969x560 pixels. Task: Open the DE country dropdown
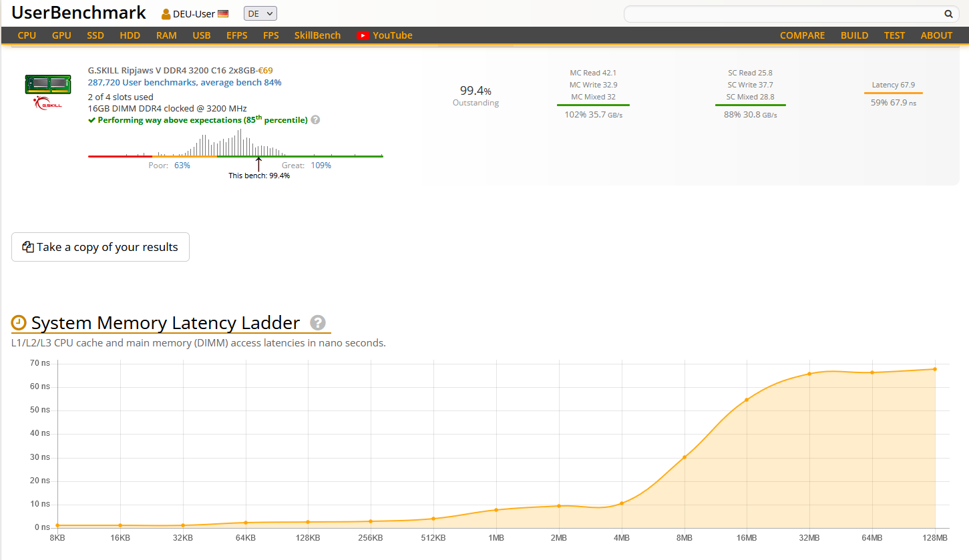[260, 13]
